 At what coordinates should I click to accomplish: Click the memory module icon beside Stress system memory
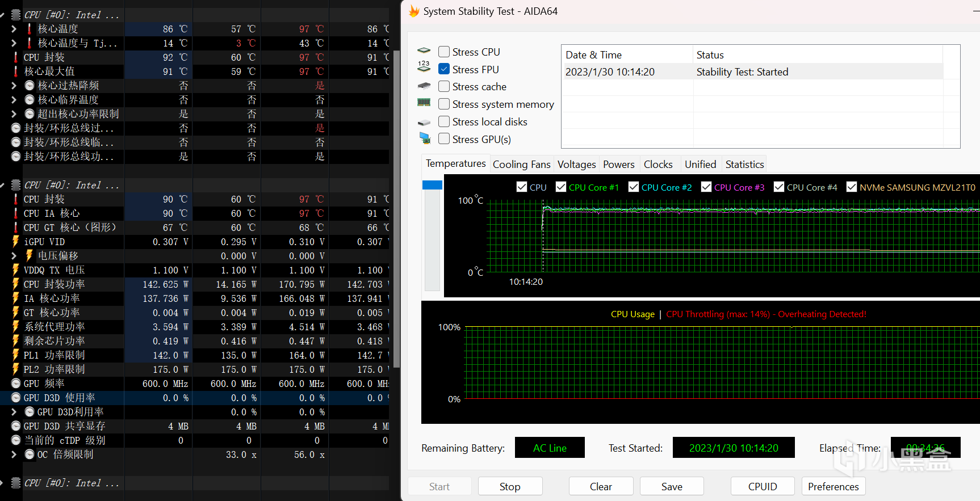[424, 103]
